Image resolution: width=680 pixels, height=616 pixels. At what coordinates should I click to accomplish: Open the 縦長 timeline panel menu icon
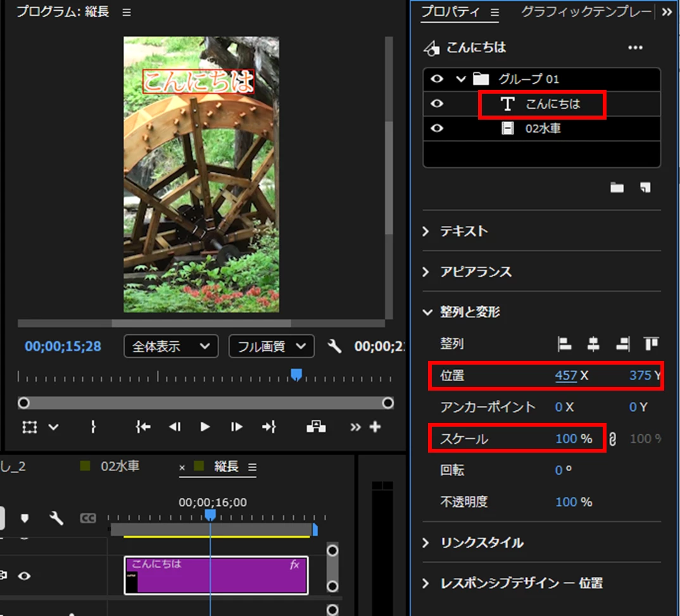[252, 467]
